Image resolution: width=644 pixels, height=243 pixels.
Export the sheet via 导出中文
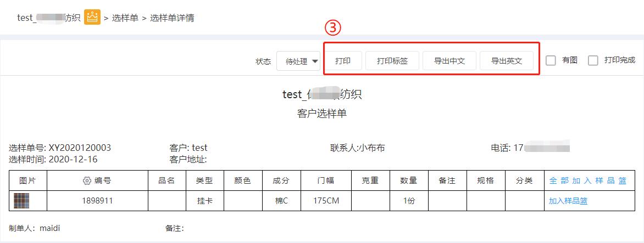449,61
